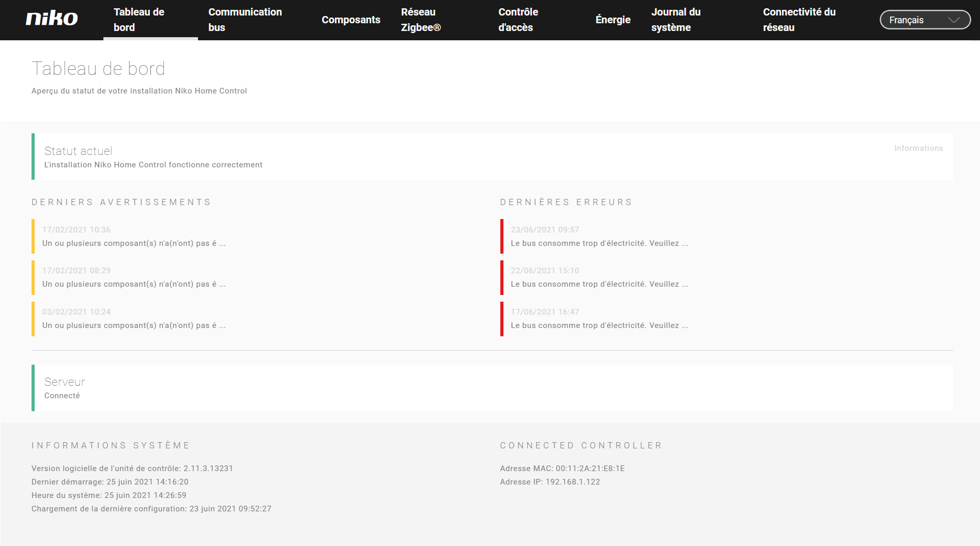The image size is (980, 546).
Task: Expand the Français language dropdown
Action: (925, 20)
